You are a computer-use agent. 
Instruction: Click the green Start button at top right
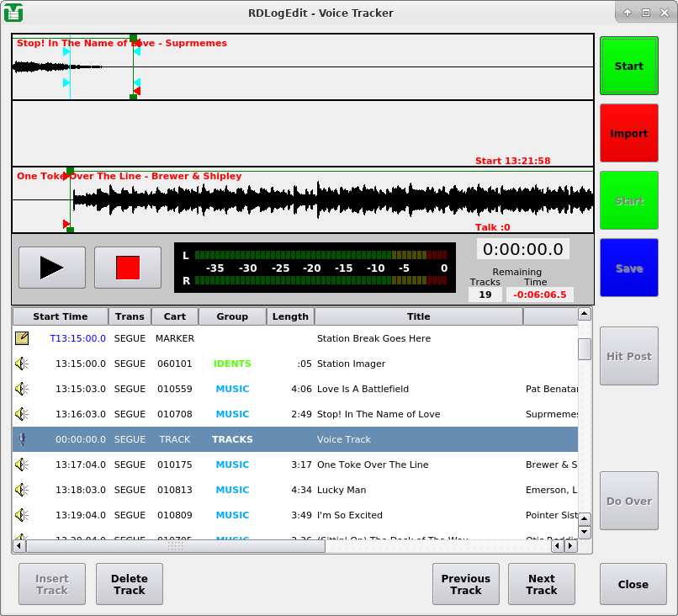tap(628, 66)
